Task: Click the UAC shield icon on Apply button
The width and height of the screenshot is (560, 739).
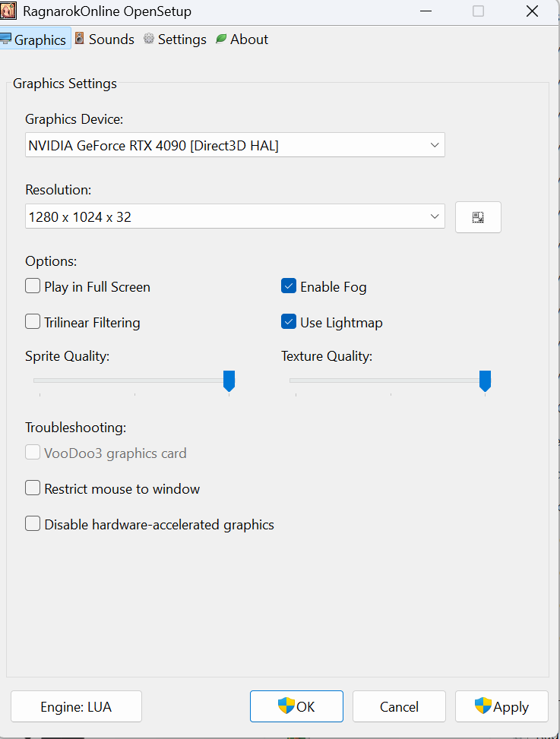Action: [x=483, y=706]
